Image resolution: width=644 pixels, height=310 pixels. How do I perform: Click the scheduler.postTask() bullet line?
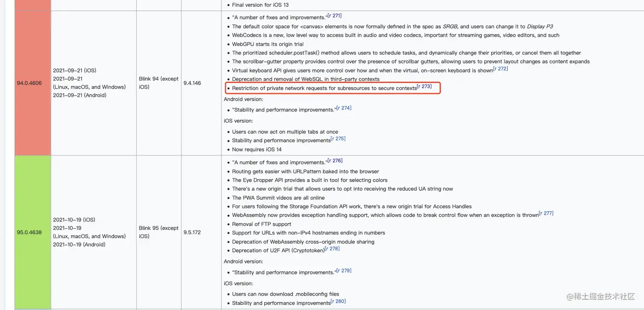click(x=406, y=53)
